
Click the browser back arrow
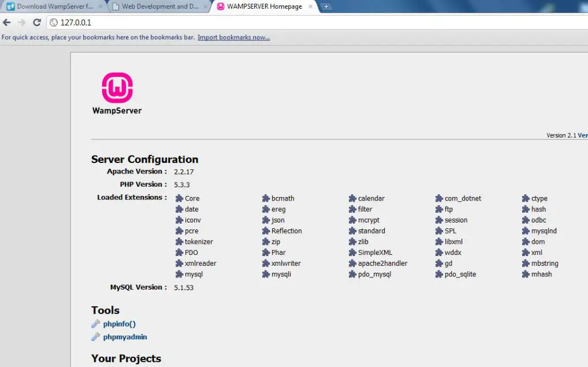7,23
